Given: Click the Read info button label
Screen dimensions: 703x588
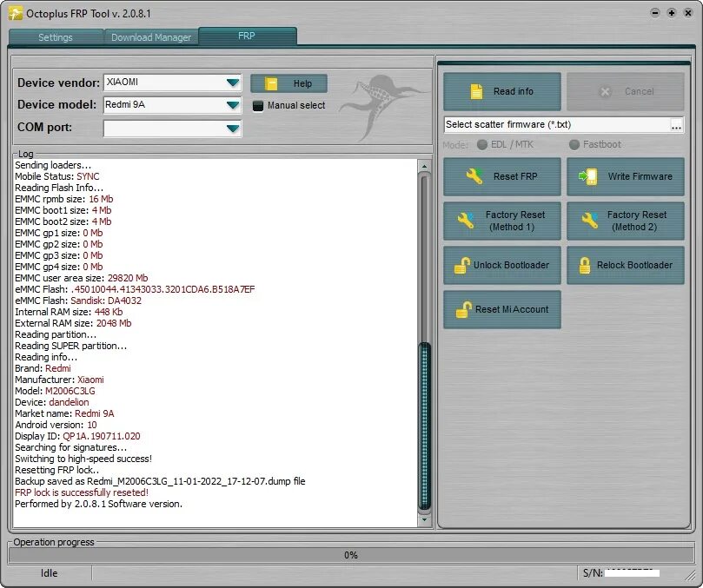Looking at the screenshot, I should tap(514, 91).
